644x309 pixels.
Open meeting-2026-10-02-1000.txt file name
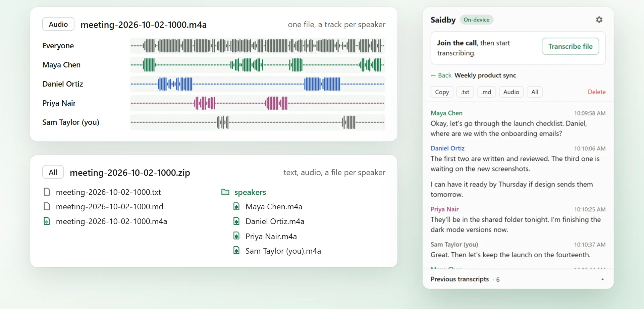108,192
